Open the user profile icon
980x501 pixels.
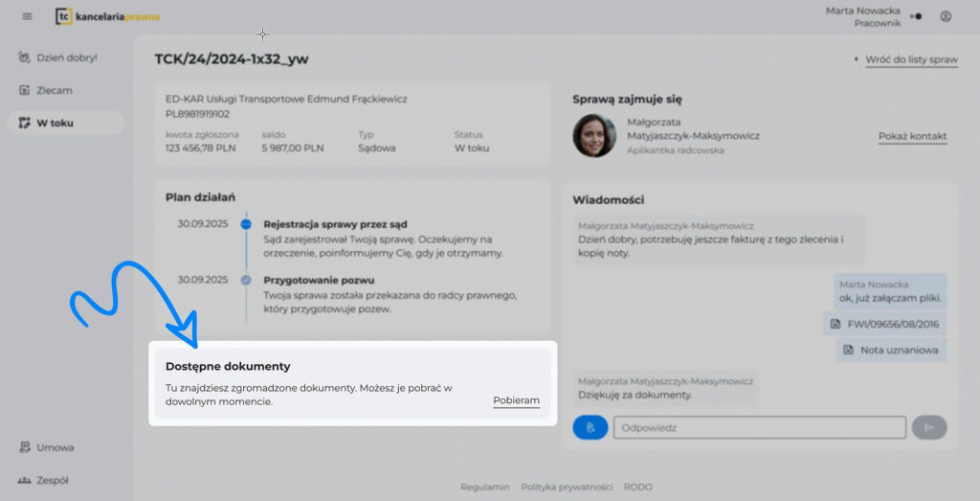(946, 16)
